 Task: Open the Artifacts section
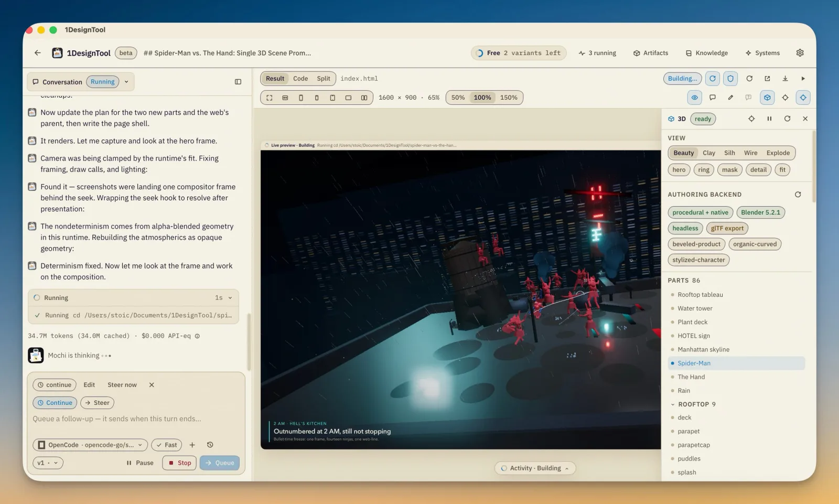point(651,53)
